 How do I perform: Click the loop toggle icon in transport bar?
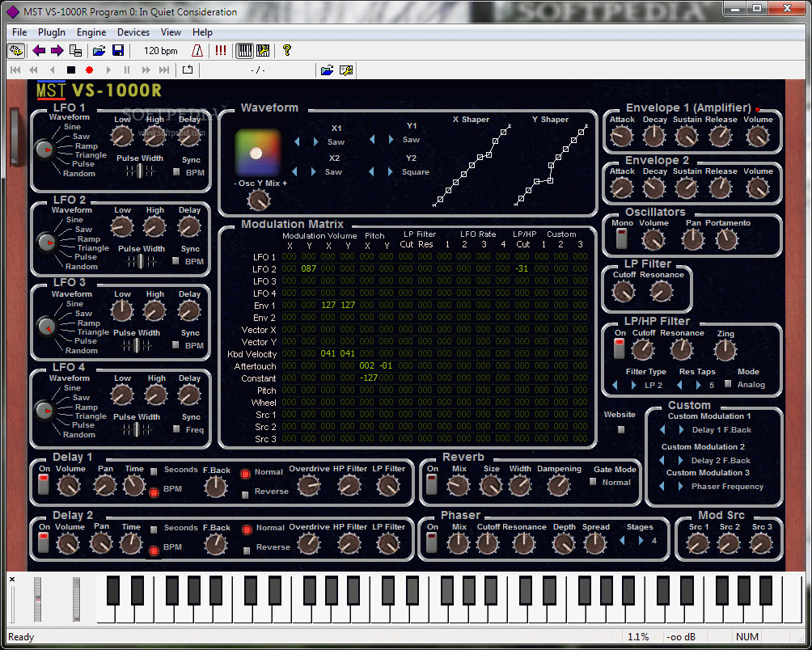[x=188, y=70]
